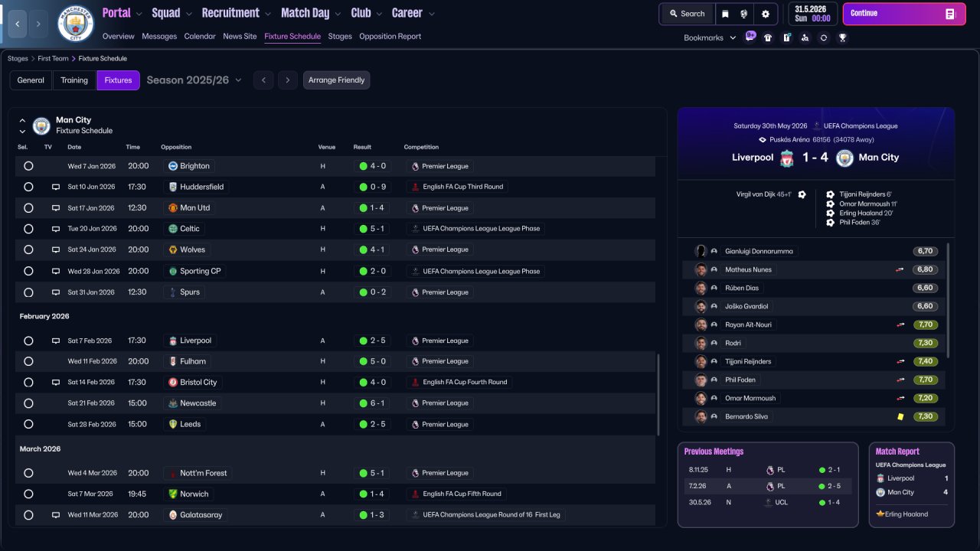
Task: Click the goal ball icon beside Virgil van Dijk
Action: click(x=802, y=194)
